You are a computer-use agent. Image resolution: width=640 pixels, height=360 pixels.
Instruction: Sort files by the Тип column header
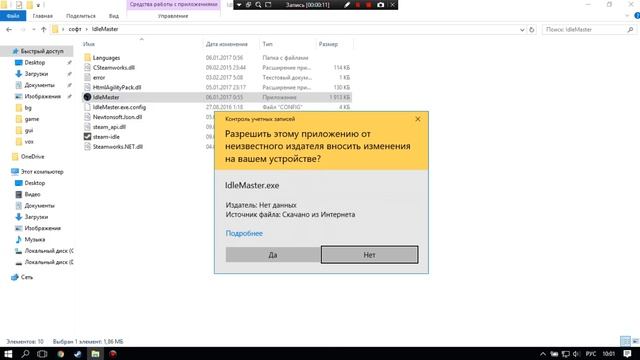coord(267,44)
